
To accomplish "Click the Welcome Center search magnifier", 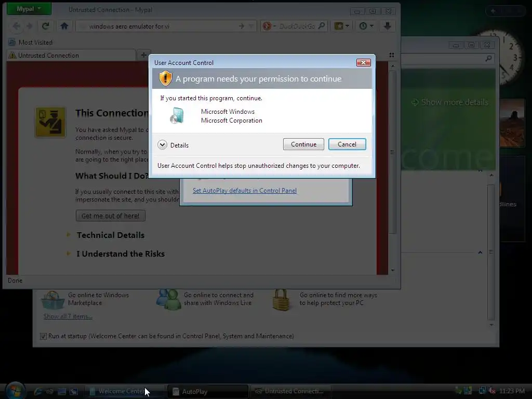I will coord(488,59).
